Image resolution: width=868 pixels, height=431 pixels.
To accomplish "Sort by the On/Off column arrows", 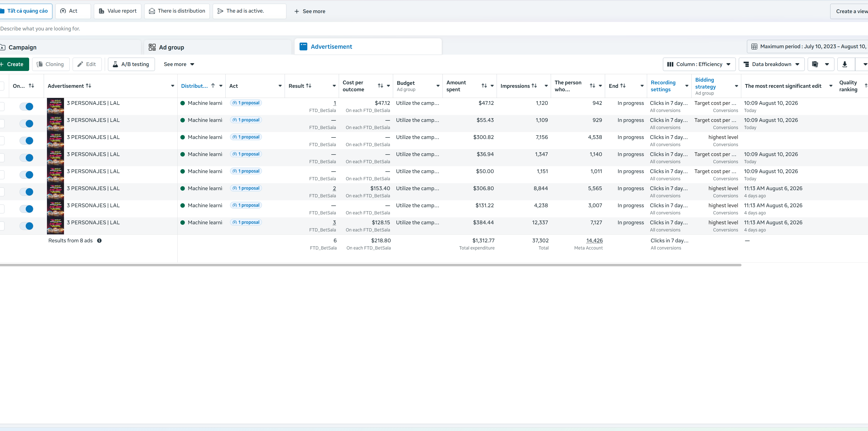I will pyautogui.click(x=31, y=86).
